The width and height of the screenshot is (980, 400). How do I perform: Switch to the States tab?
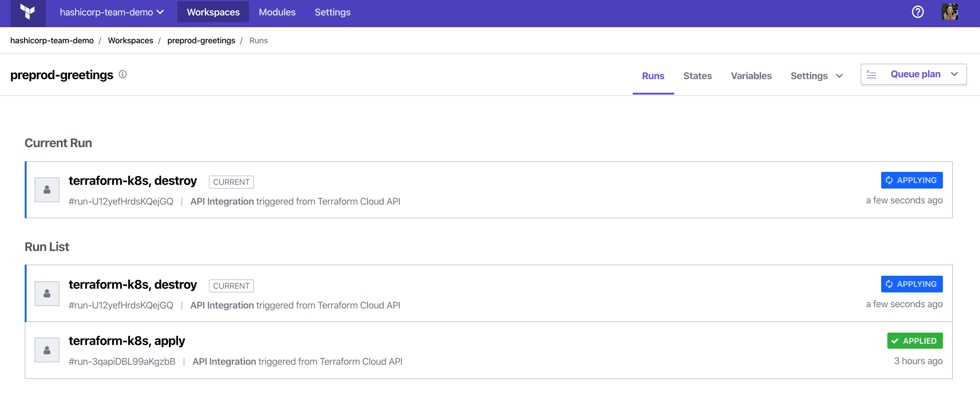pyautogui.click(x=698, y=76)
